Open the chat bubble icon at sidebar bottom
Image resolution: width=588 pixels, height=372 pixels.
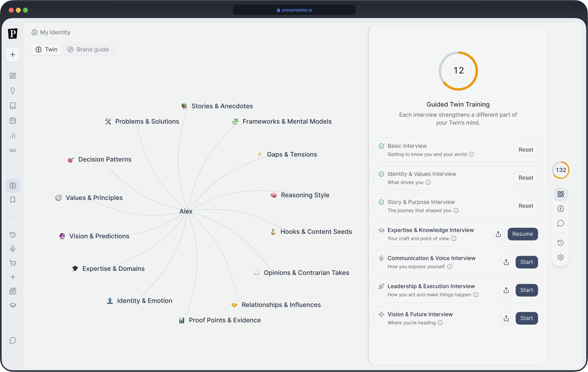(x=13, y=341)
